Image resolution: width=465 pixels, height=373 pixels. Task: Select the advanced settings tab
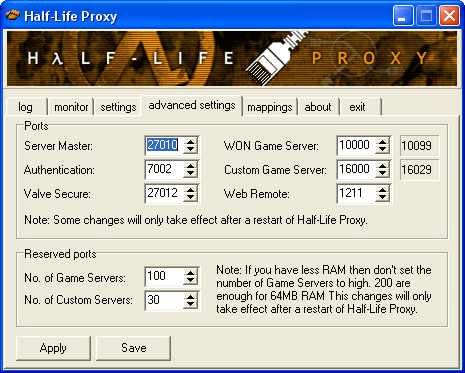click(192, 105)
